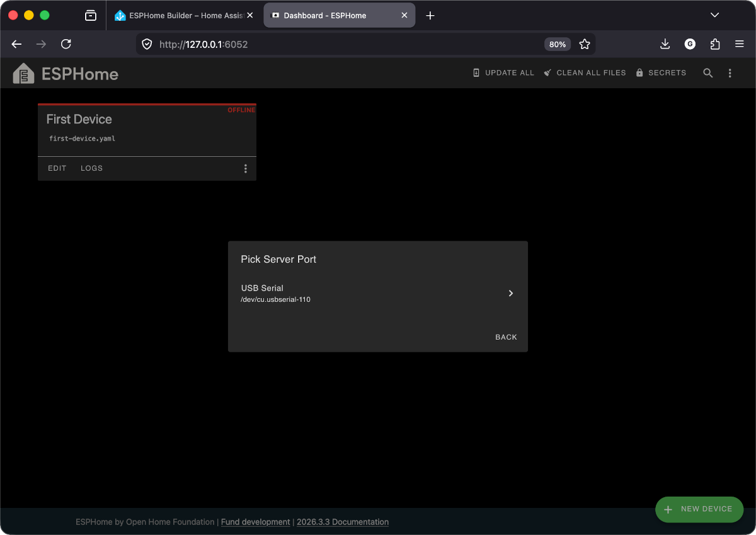Click the Secrets text label

coord(667,73)
